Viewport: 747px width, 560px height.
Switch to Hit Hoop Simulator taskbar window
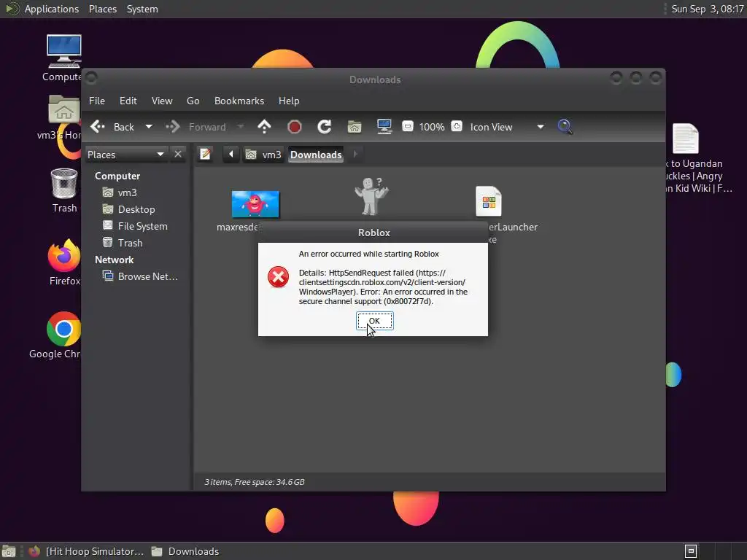tap(86, 551)
